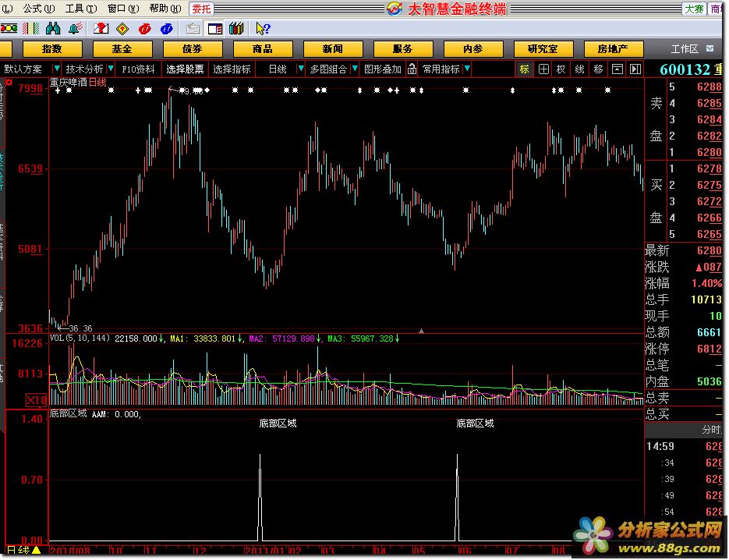Click stock code 600132 in the side panel
Image resolution: width=729 pixels, height=560 pixels.
(x=685, y=69)
